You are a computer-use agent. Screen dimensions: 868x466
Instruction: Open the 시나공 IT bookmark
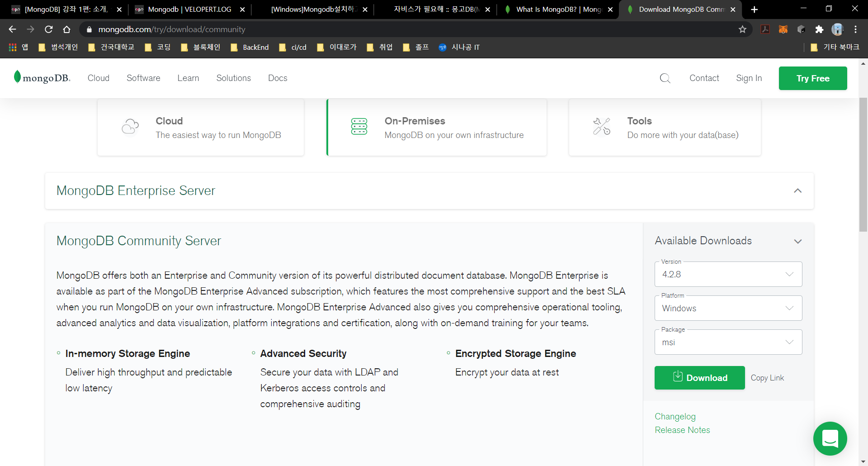(459, 47)
